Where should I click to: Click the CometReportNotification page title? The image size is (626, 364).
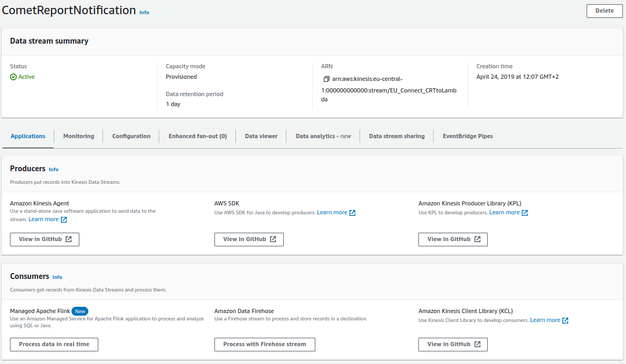[69, 10]
